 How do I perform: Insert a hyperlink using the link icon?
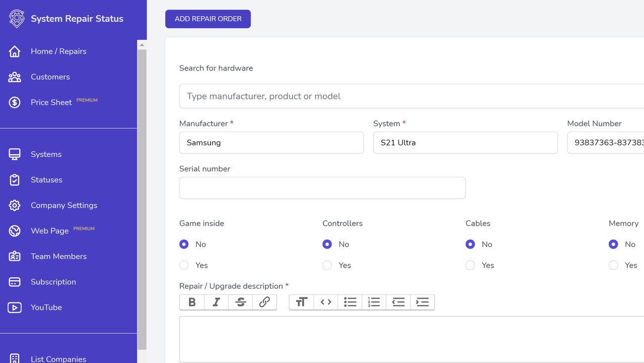point(264,302)
